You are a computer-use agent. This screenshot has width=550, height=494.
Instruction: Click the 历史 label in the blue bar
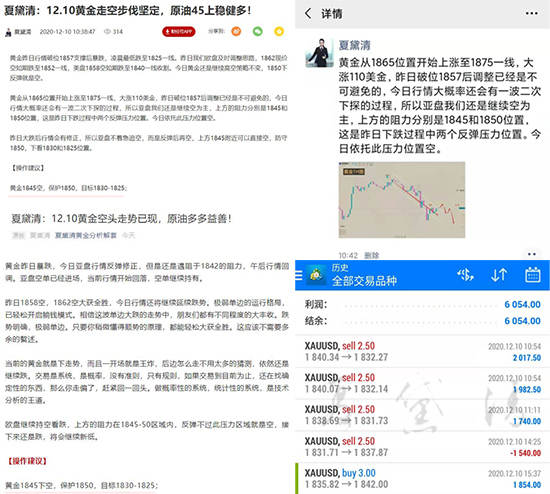tap(340, 268)
